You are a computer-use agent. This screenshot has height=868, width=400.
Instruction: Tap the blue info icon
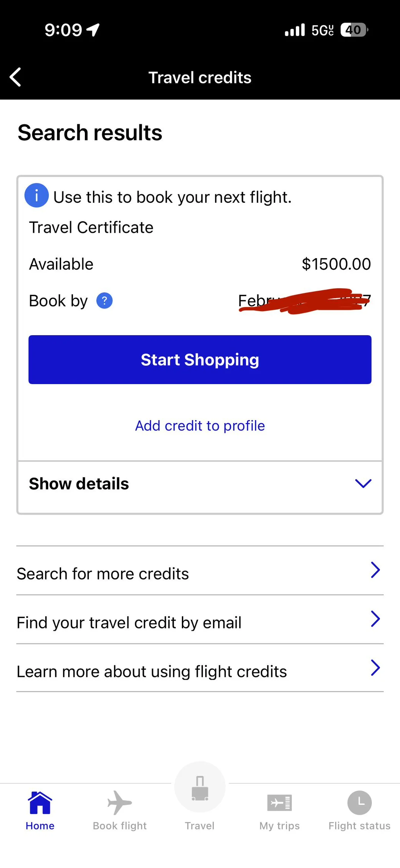click(x=36, y=195)
